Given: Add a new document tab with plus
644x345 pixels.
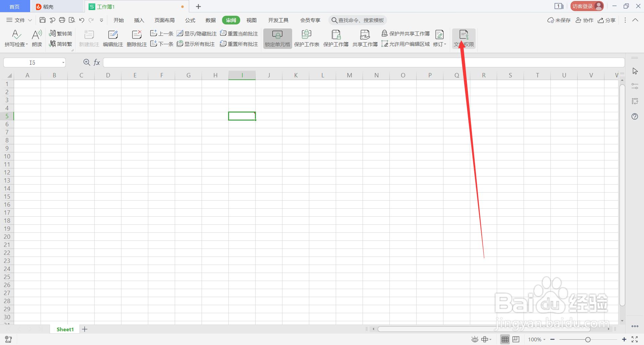Looking at the screenshot, I should (198, 6).
